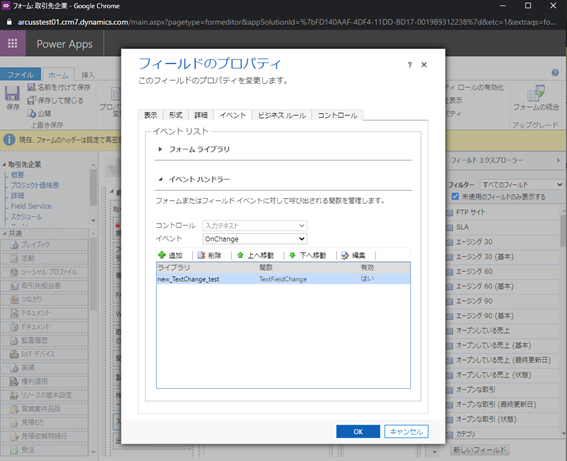Click the 保存 floppy disk icon
This screenshot has height=461, width=567.
click(12, 94)
